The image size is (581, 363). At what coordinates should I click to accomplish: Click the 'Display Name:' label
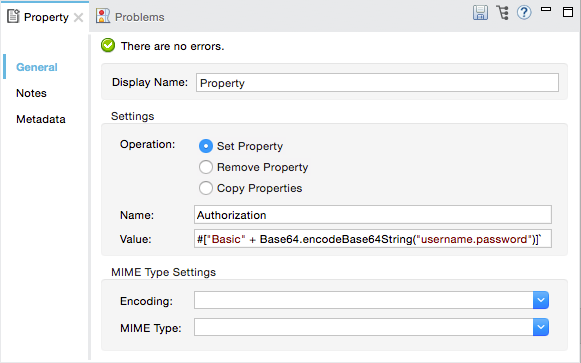[x=150, y=82]
